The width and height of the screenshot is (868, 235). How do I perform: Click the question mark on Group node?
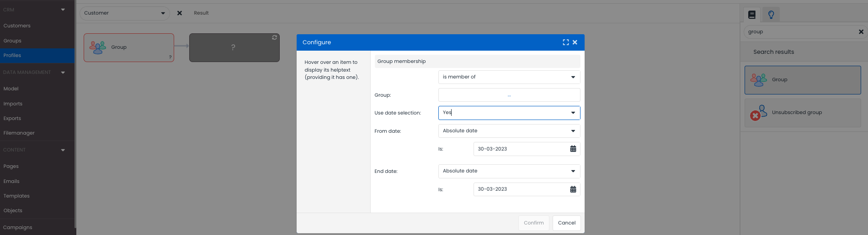[x=170, y=57]
